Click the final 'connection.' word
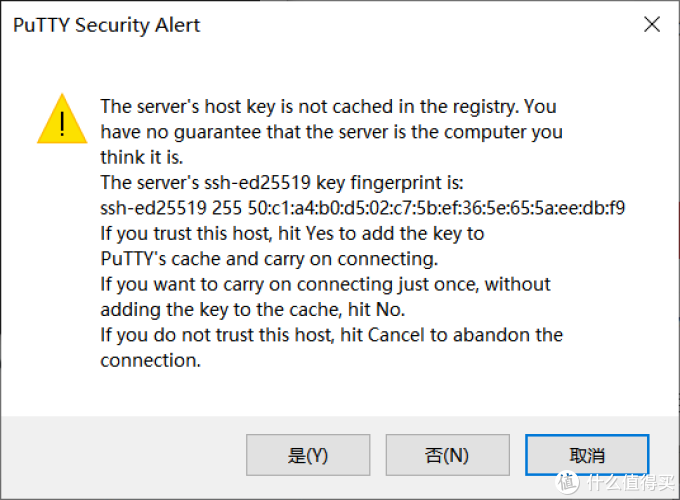 tap(151, 360)
